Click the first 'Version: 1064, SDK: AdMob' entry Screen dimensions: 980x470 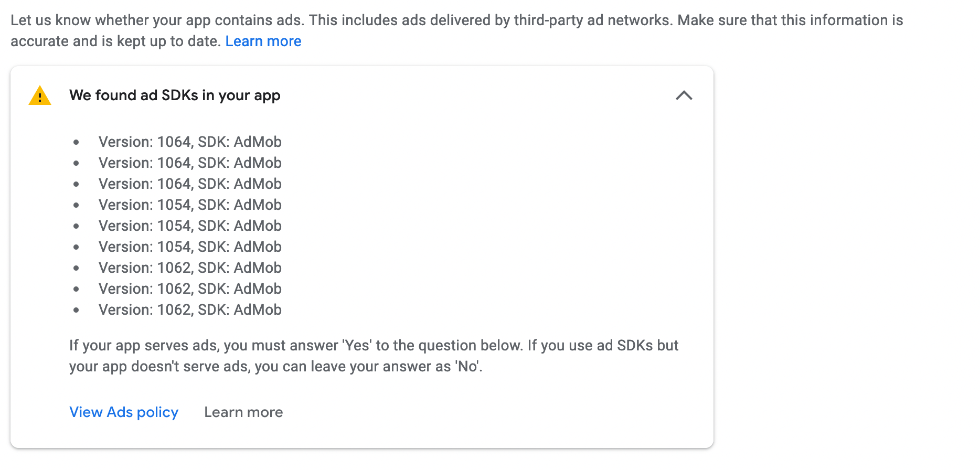190,142
